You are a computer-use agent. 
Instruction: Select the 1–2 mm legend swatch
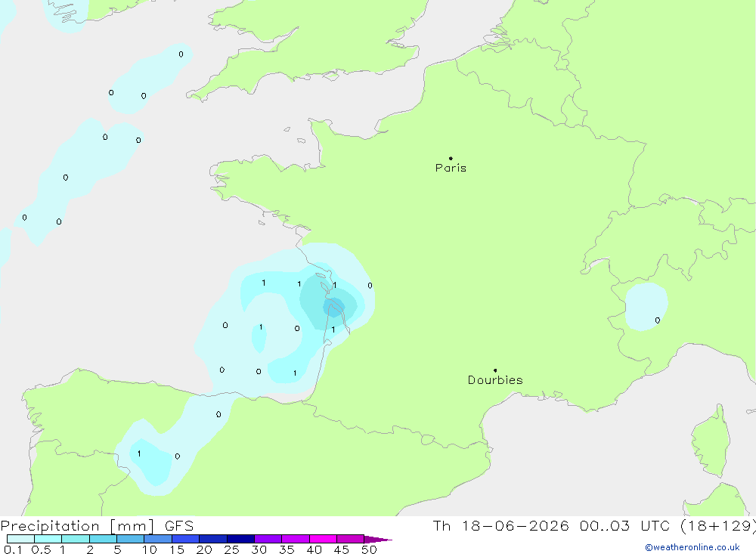pos(76,539)
